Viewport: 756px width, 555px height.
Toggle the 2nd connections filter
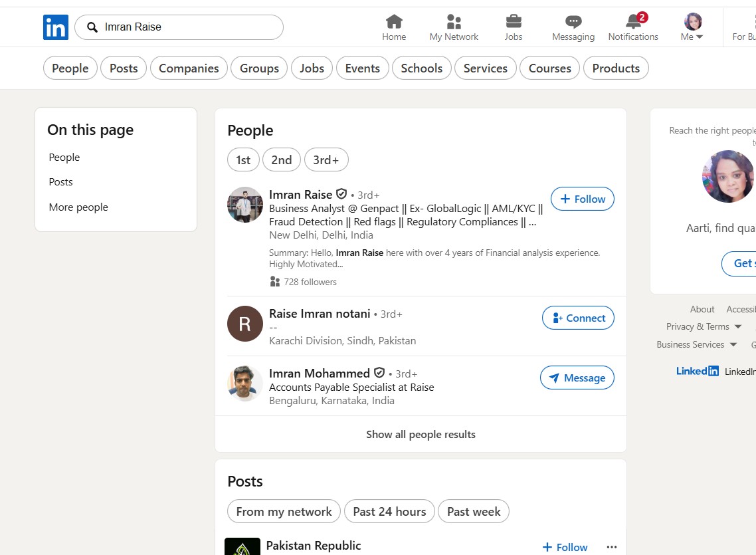281,160
